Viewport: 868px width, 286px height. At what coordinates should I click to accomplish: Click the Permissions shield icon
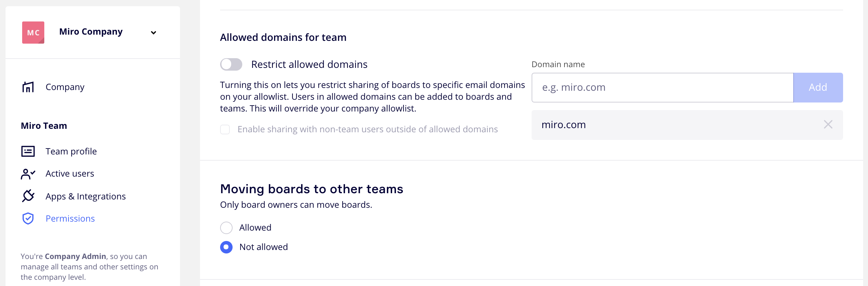coord(28,218)
